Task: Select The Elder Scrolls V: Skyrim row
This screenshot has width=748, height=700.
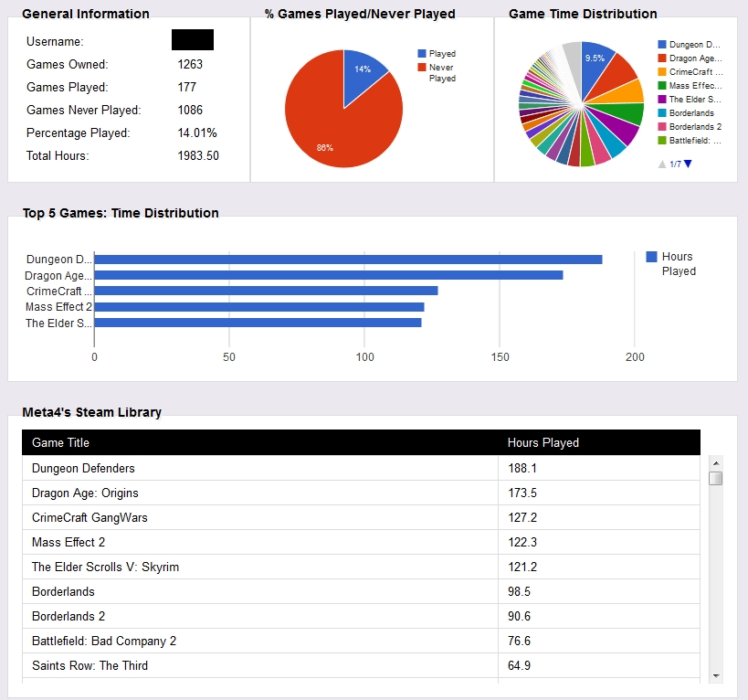Action: [x=361, y=567]
